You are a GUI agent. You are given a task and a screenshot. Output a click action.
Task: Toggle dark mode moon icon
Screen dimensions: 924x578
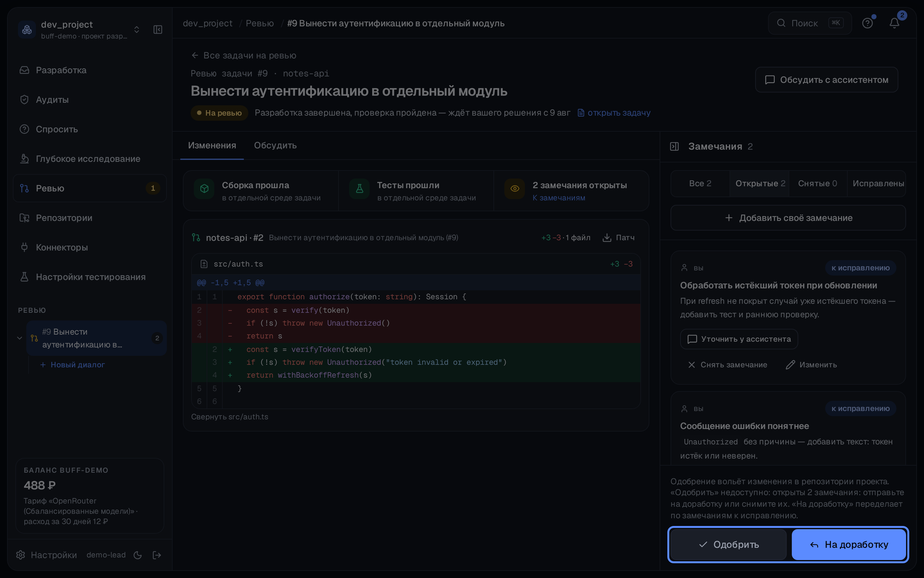click(138, 555)
